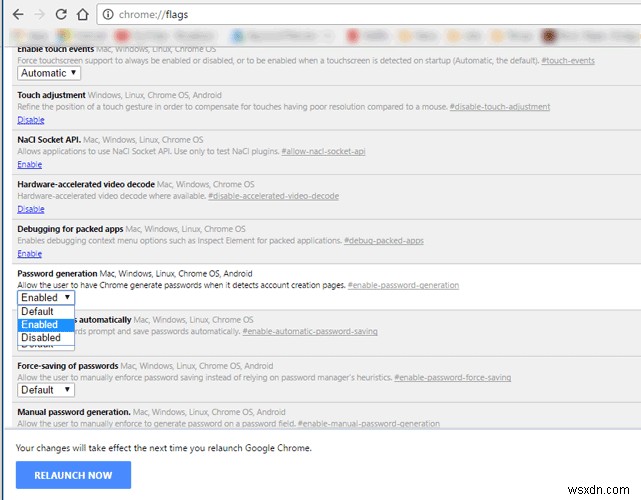Screen dimensions: 641x500
Task: Click the 'Password generation' flag title
Action: [57, 274]
